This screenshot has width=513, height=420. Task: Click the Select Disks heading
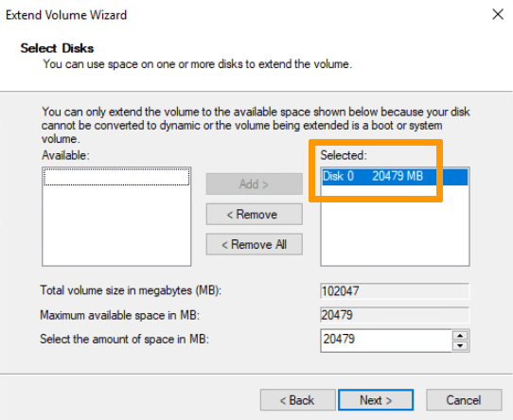pos(57,48)
